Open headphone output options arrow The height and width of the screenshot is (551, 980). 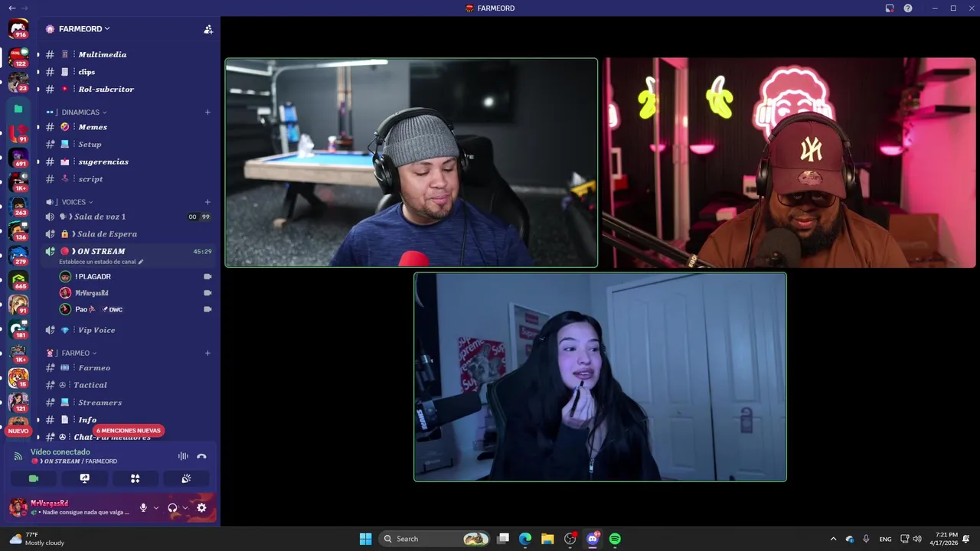tap(185, 507)
